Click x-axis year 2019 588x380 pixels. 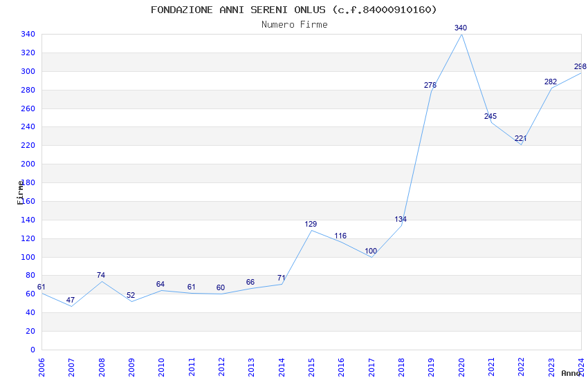431,368
